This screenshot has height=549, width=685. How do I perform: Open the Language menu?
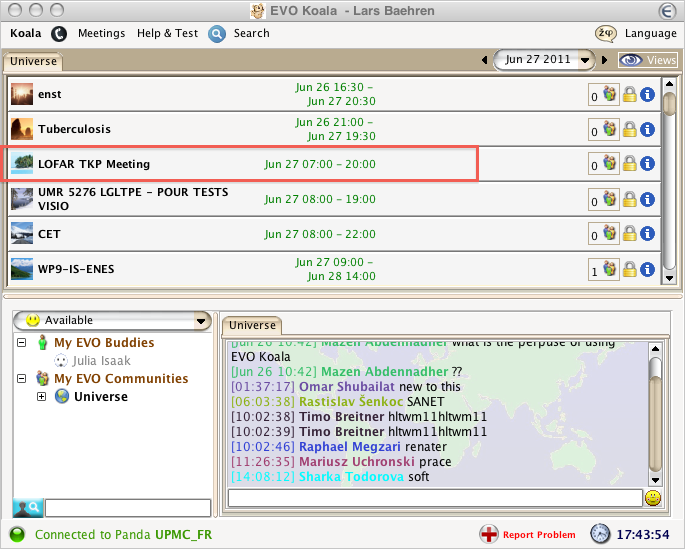(x=650, y=33)
